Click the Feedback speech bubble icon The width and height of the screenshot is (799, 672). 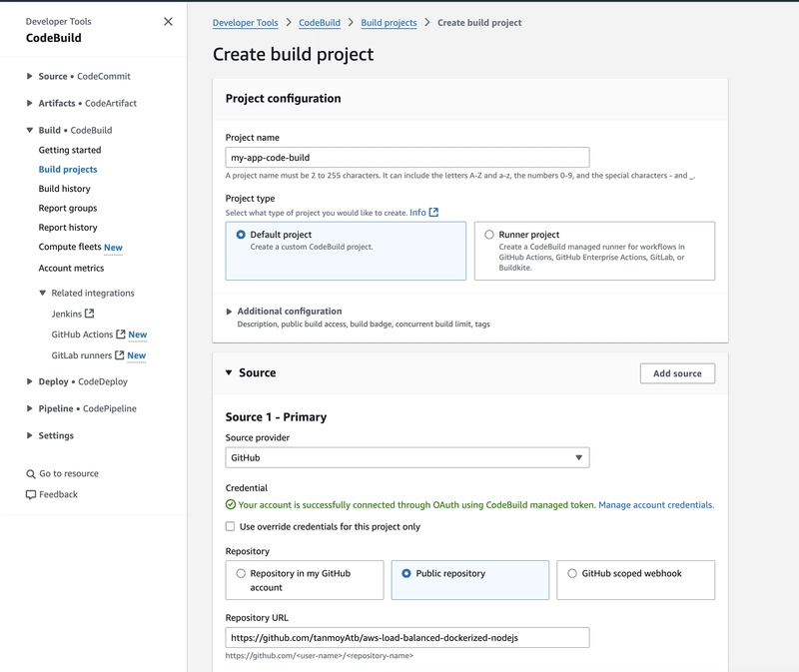click(31, 494)
